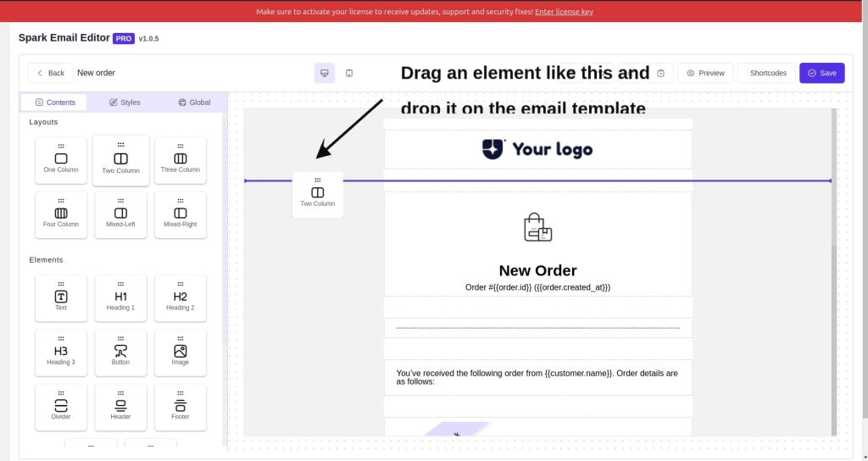Select the dotted divider in template

[537, 328]
